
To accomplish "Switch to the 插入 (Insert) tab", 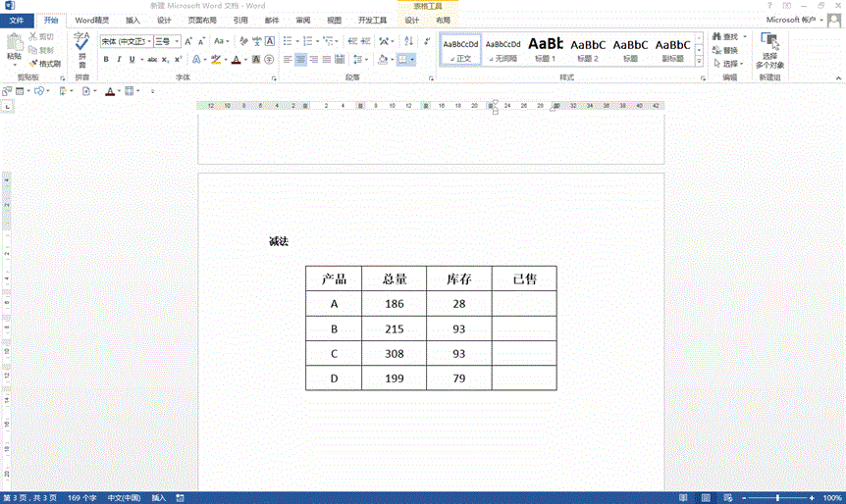I will [x=132, y=20].
